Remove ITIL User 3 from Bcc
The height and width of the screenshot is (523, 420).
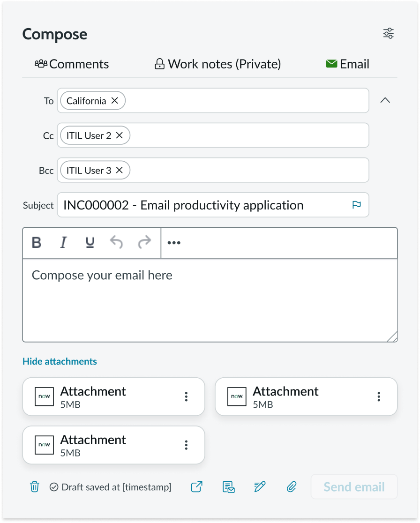(x=120, y=170)
